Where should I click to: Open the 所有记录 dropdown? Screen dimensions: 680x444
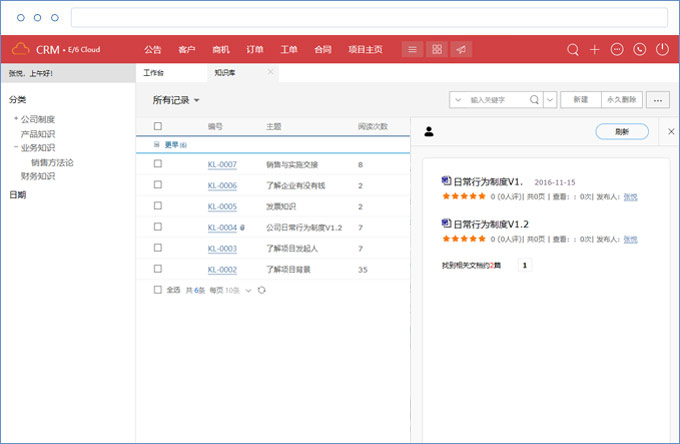(176, 100)
